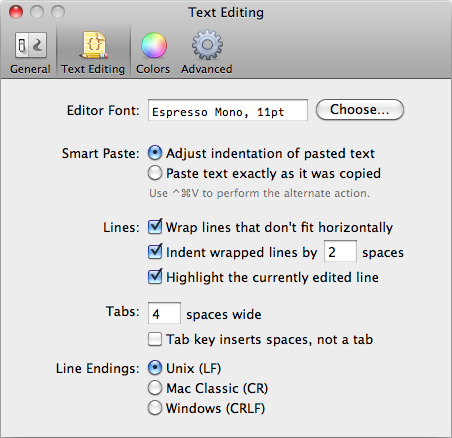Click the Colors tab label

click(153, 69)
